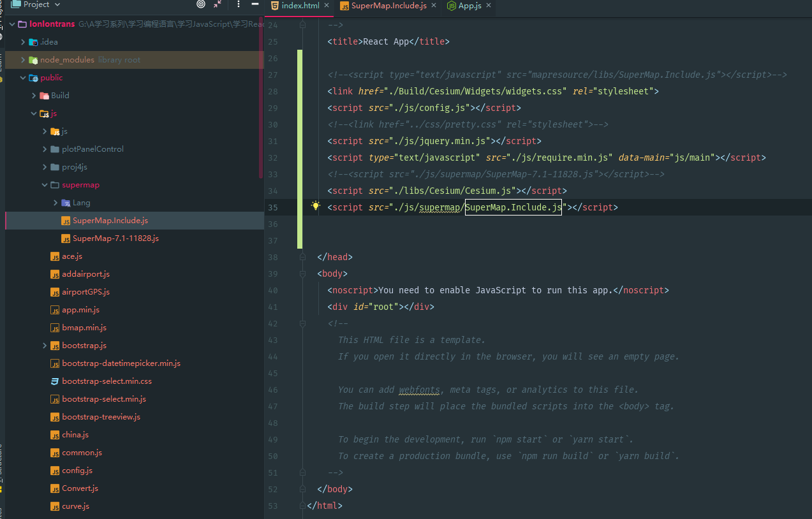Select bootstrap-treeview.js in the tree
The height and width of the screenshot is (519, 812).
click(x=101, y=417)
